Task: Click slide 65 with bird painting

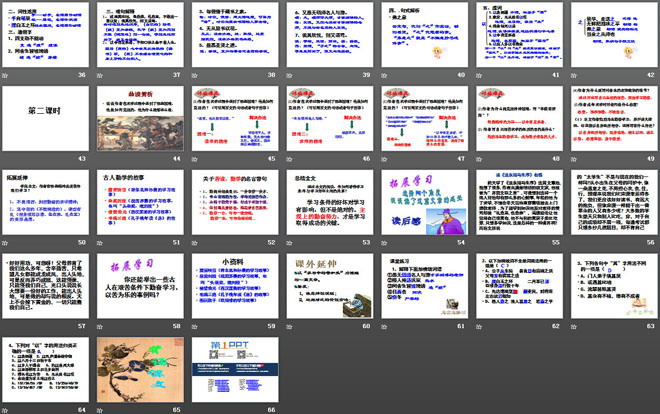Action: click(x=141, y=368)
